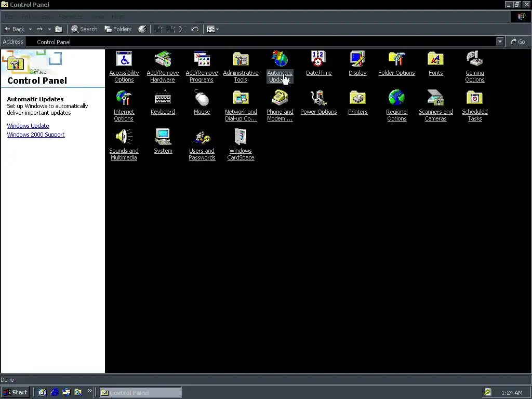Image resolution: width=532 pixels, height=399 pixels.
Task: Click the Forward arrow button
Action: click(40, 29)
